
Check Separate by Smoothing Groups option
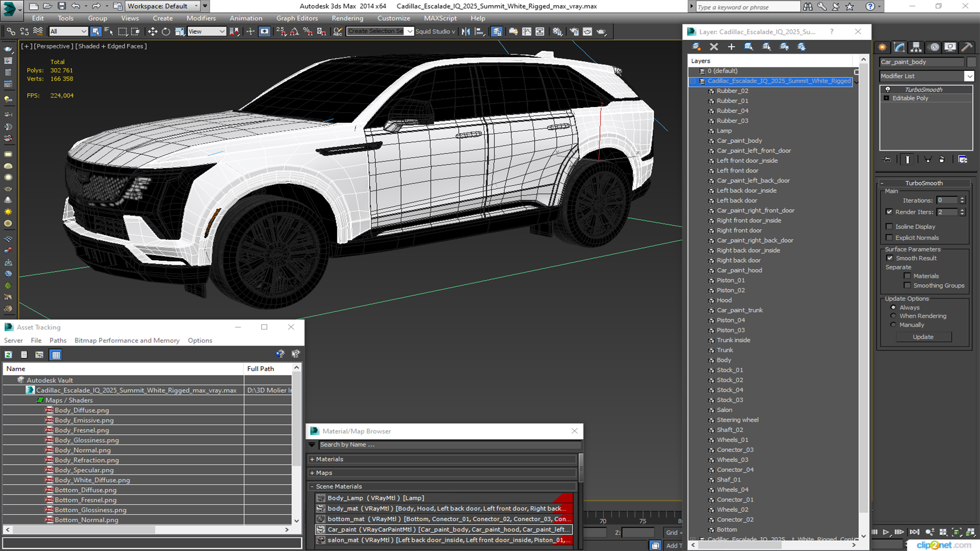[907, 286]
